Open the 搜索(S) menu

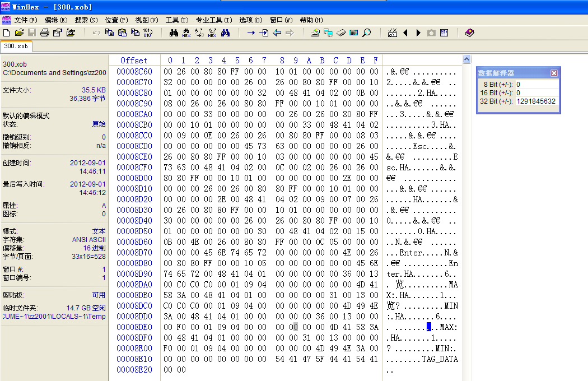[x=86, y=20]
